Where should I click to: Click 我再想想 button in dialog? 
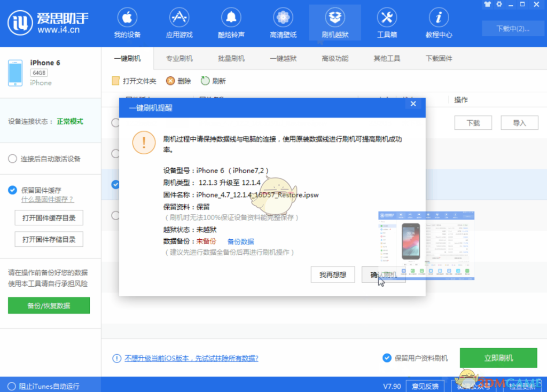[x=333, y=275]
